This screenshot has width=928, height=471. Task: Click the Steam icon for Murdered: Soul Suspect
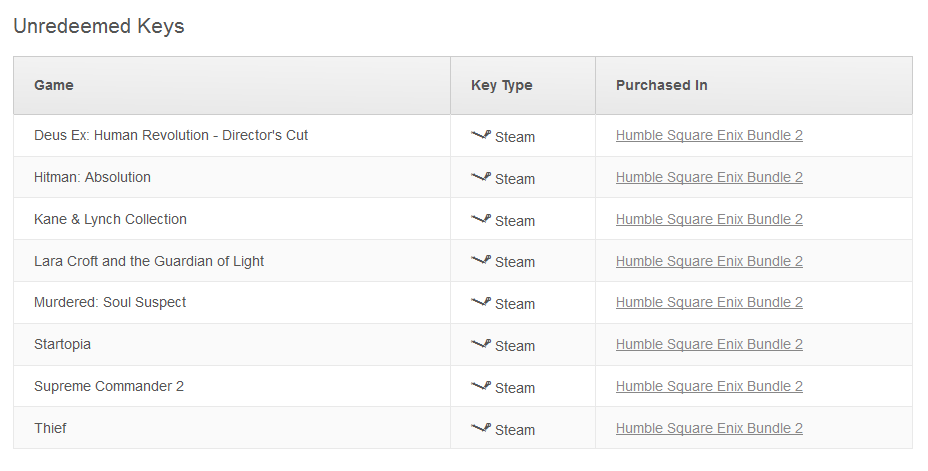481,302
